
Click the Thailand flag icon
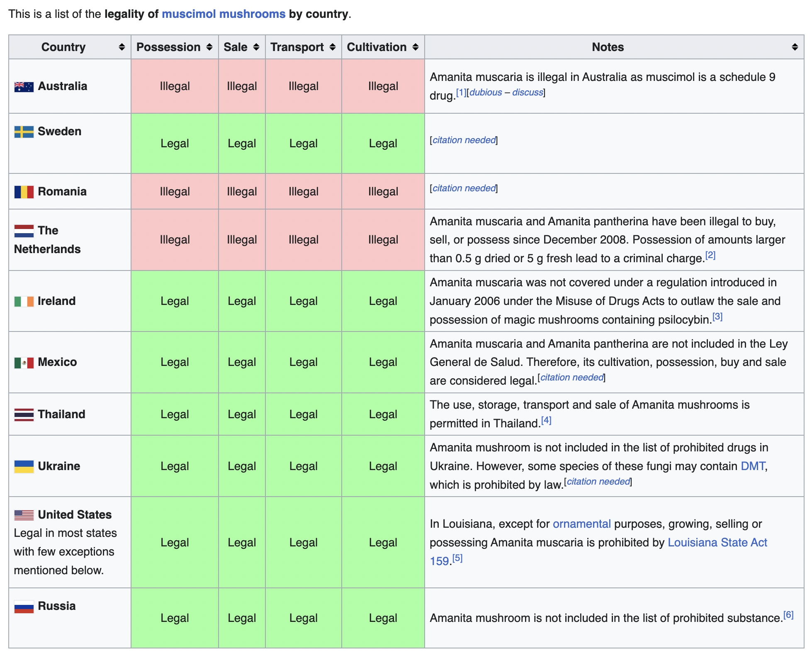click(x=24, y=414)
